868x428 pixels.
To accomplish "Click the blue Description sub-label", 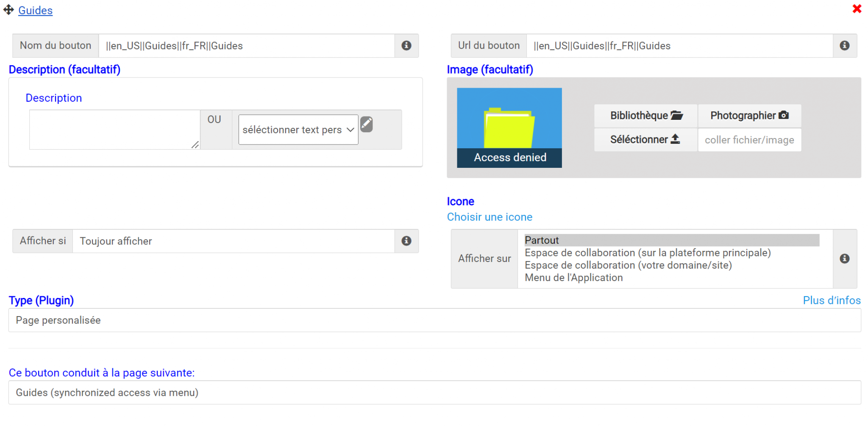I will coord(54,98).
